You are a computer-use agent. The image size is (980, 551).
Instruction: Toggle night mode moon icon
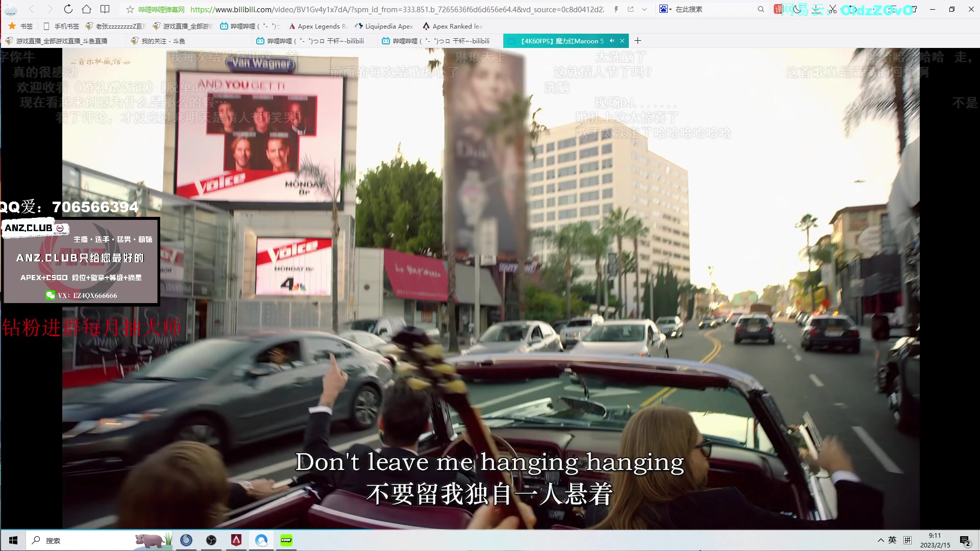tap(797, 9)
